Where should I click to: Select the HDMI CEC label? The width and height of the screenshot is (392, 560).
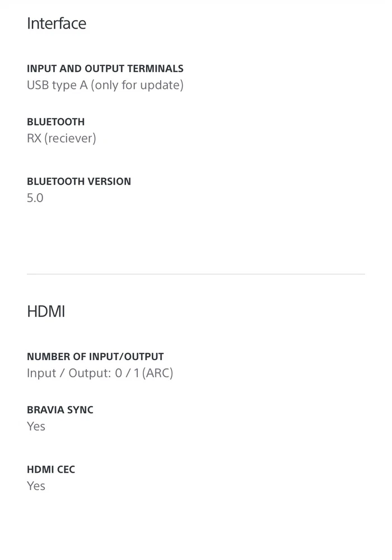[x=50, y=469]
